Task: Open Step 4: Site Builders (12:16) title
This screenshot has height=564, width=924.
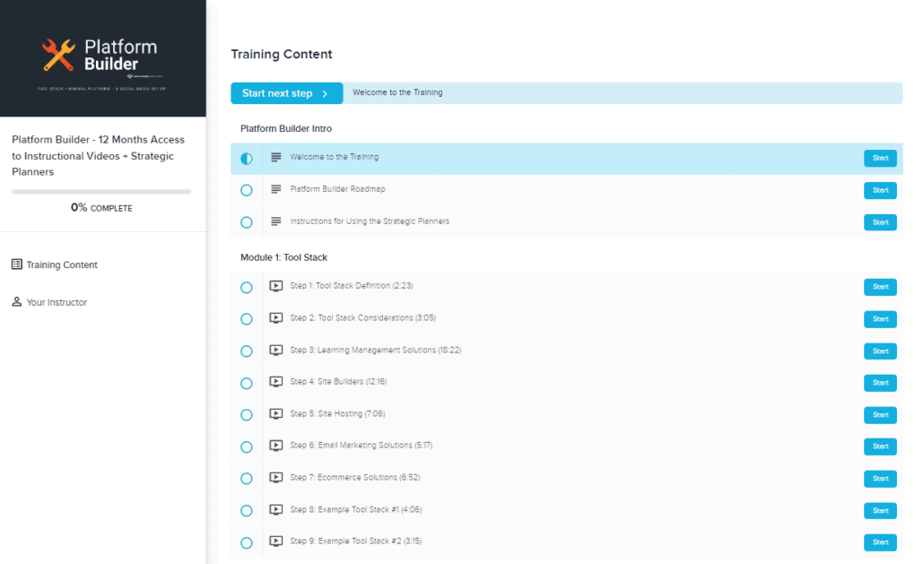Action: [338, 381]
